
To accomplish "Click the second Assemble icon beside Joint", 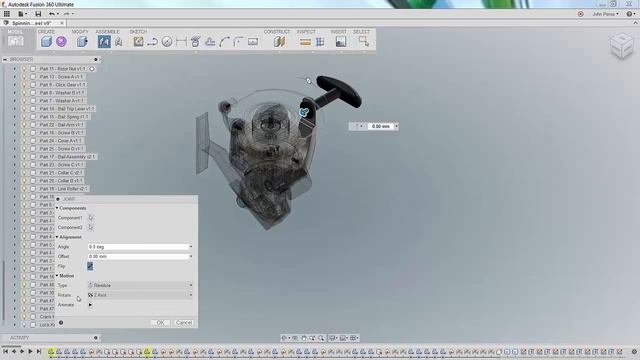I will tap(119, 41).
